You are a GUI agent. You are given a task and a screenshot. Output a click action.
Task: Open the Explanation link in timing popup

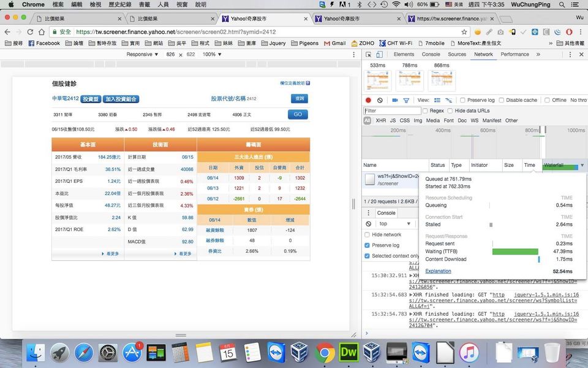pos(438,271)
